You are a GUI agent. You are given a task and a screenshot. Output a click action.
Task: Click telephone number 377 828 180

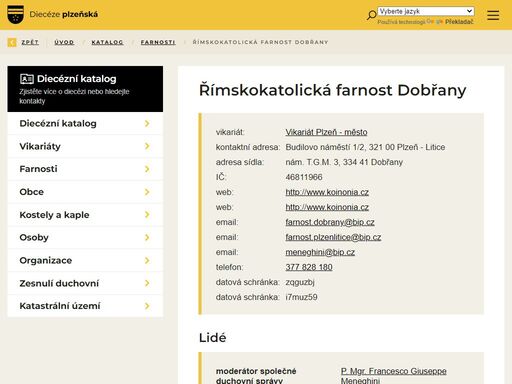click(309, 267)
